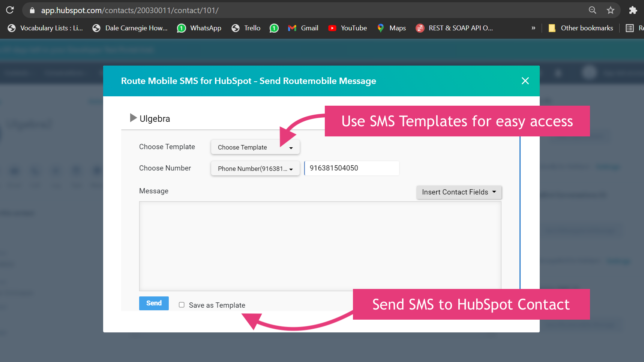Click the Send button
This screenshot has width=644, height=362.
click(x=154, y=303)
